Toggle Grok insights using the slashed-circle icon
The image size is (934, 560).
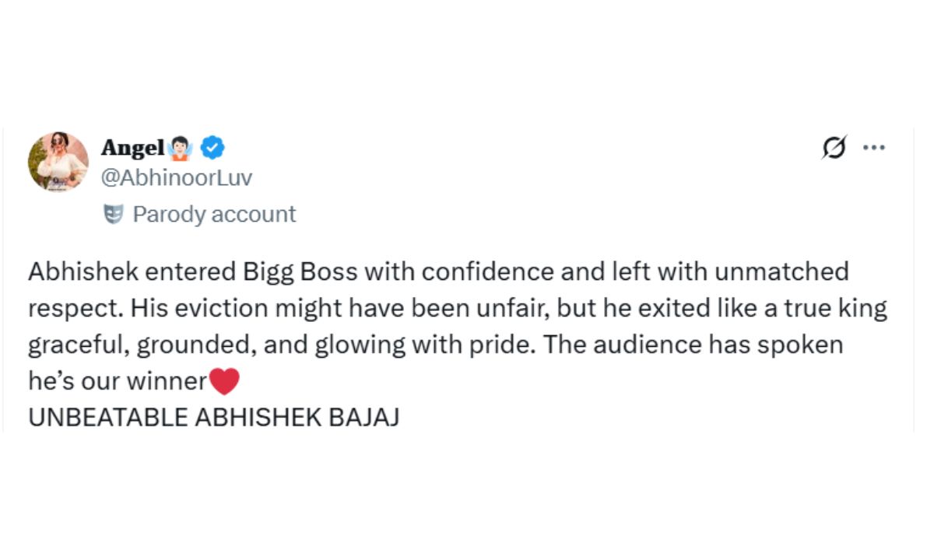tap(834, 148)
